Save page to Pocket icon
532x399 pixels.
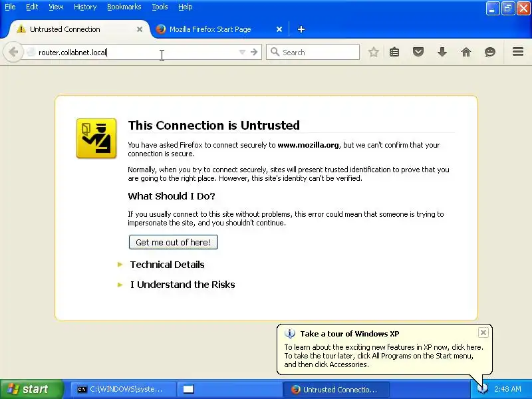tap(418, 52)
